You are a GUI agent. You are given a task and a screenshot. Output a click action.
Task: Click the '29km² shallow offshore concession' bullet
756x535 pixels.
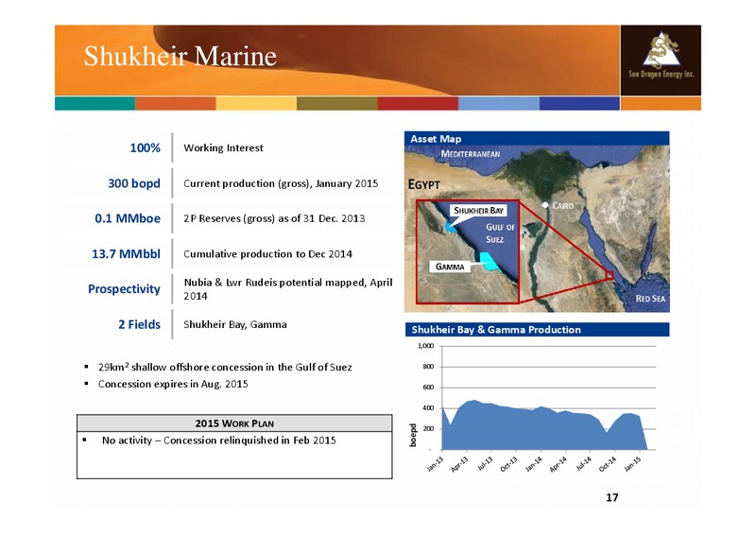pyautogui.click(x=225, y=367)
